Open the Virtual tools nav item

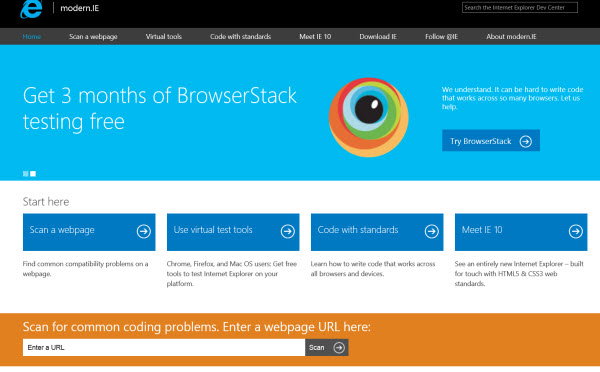click(163, 37)
